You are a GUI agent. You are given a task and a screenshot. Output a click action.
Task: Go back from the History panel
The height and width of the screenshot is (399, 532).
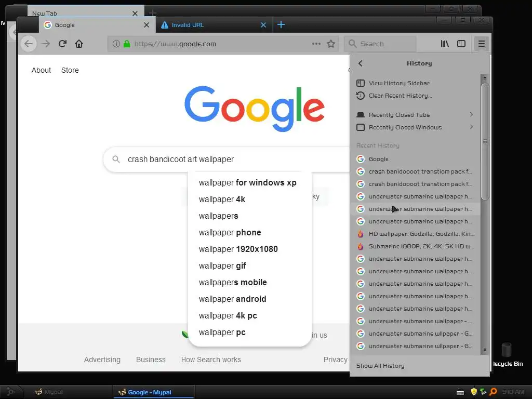tap(361, 63)
